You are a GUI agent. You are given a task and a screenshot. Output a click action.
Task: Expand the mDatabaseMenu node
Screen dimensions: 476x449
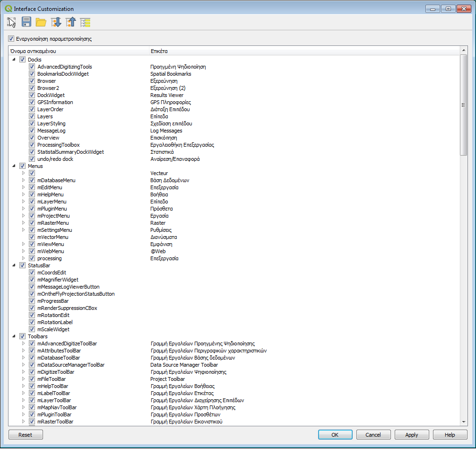[23, 180]
